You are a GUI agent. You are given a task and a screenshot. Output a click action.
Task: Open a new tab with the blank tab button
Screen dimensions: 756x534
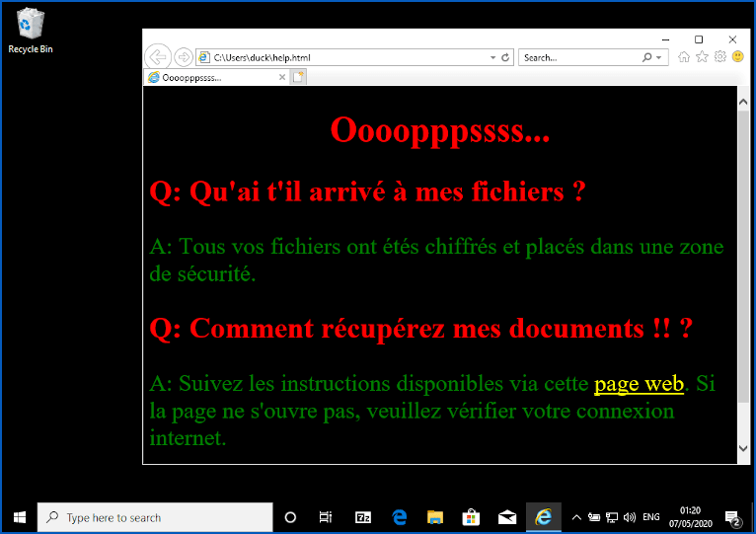299,77
